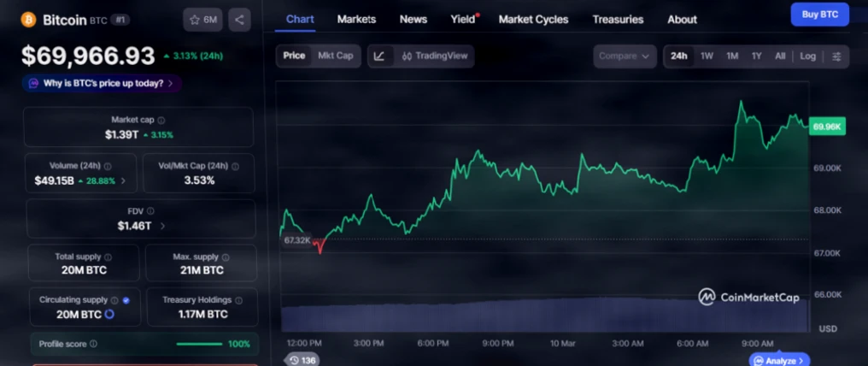Open the Markets tab
868x366 pixels.
tap(356, 20)
